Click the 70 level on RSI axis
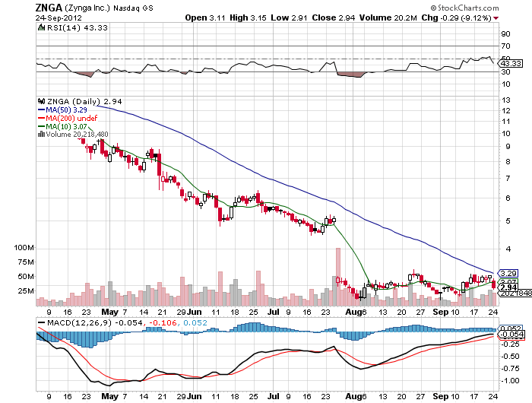The image size is (532, 403). (x=505, y=46)
